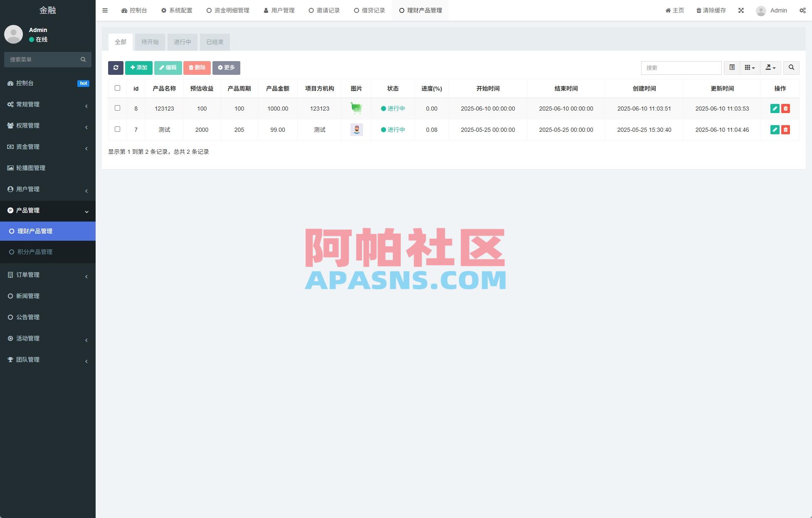
Task: Check the select-all checkbox in table header
Action: tap(117, 88)
